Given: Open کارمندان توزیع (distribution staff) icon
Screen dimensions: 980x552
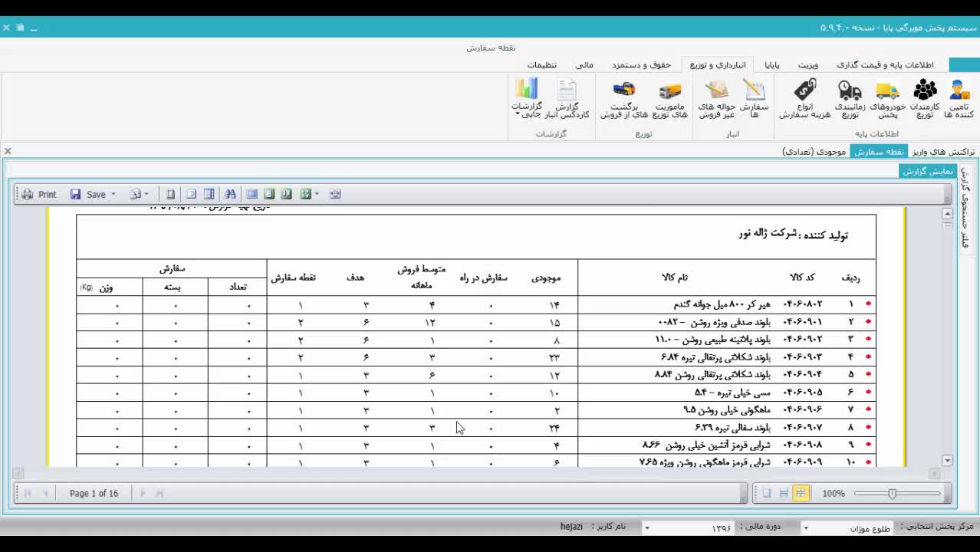Looking at the screenshot, I should point(925,98).
